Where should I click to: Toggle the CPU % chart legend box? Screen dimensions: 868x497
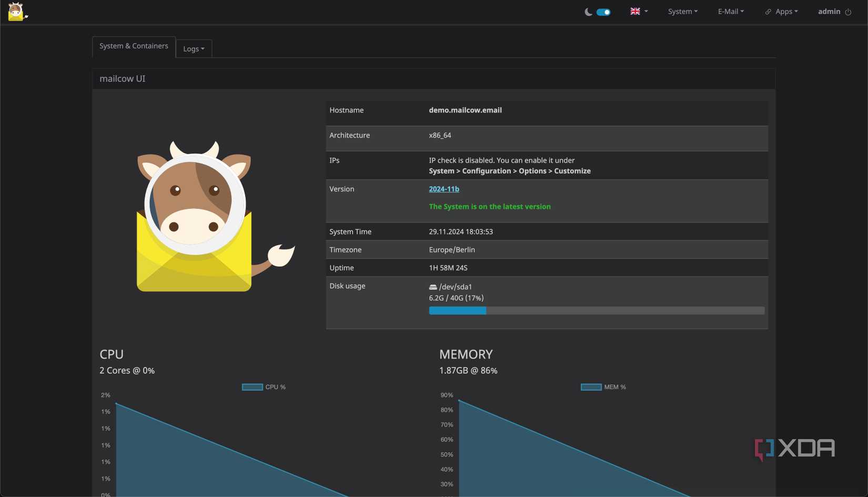pyautogui.click(x=252, y=387)
